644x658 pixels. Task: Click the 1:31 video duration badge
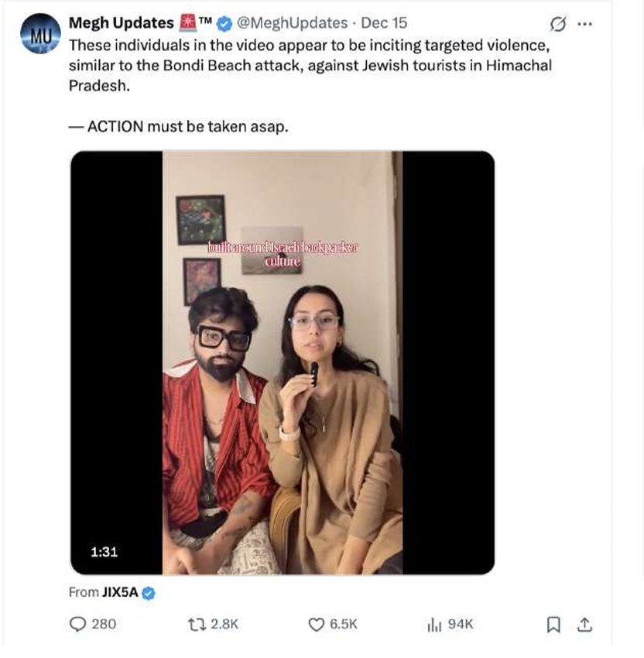click(104, 551)
